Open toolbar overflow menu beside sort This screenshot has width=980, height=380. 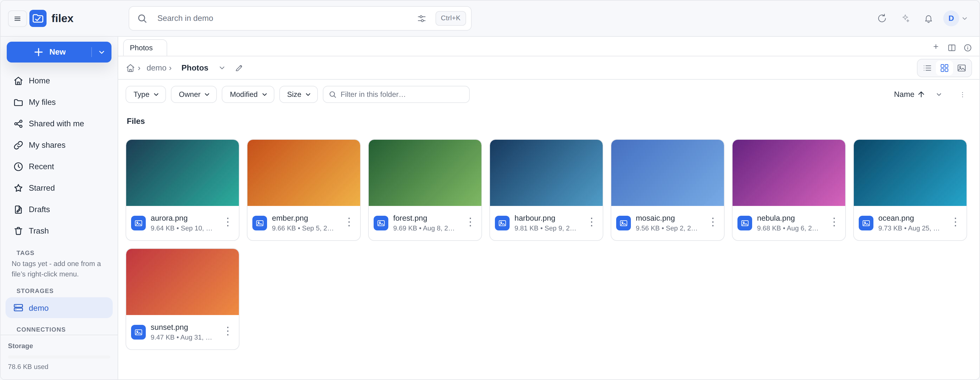tap(962, 94)
